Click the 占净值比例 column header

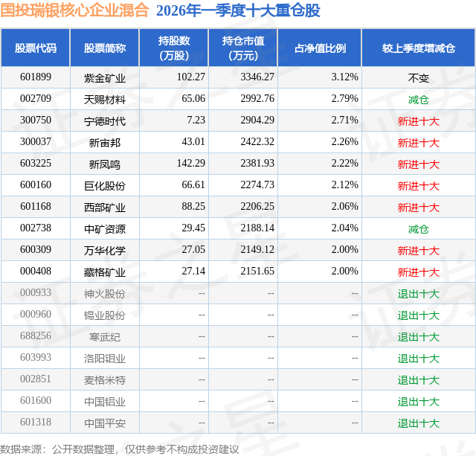(x=320, y=48)
